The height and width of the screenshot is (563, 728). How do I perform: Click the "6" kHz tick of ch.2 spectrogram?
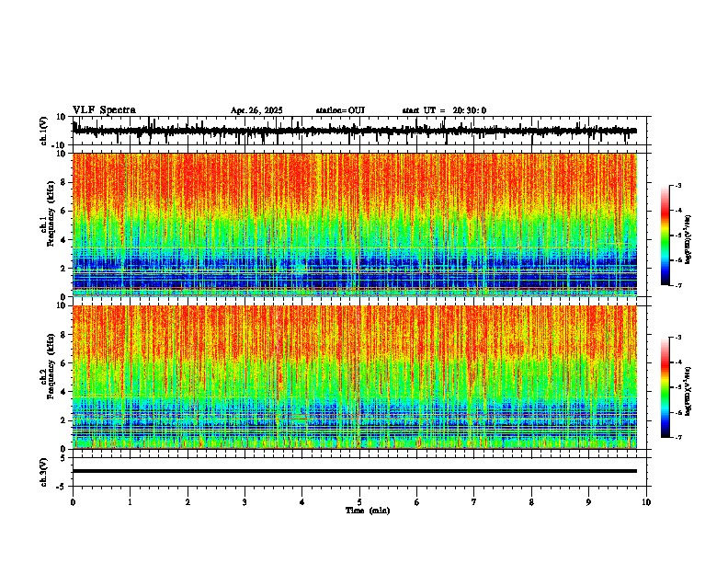point(65,362)
